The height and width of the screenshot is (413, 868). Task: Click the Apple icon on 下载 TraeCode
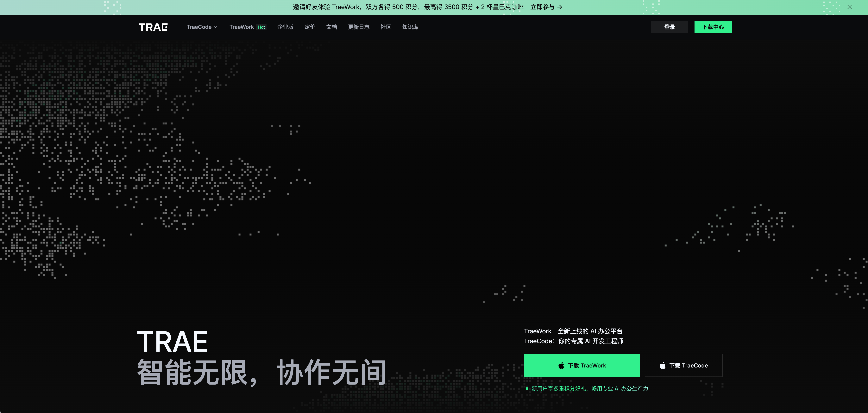coord(663,365)
